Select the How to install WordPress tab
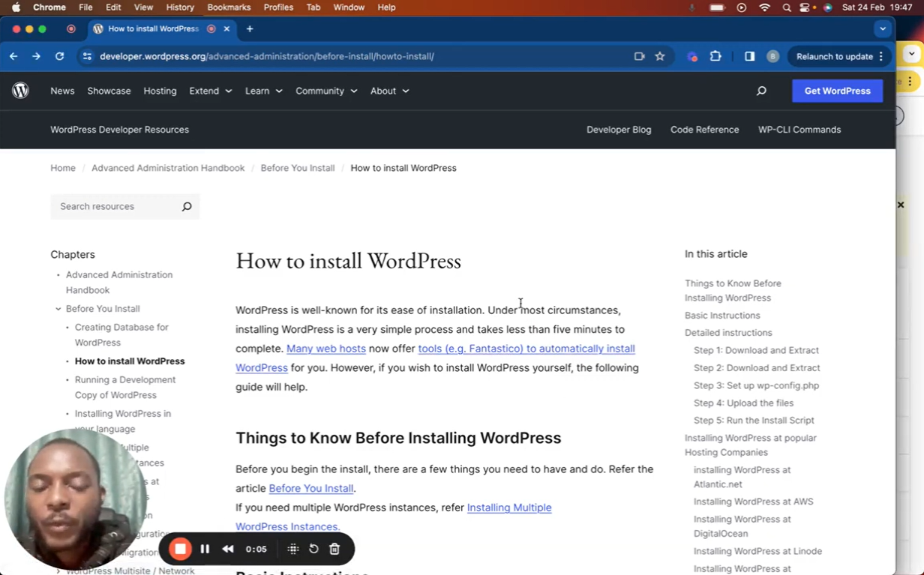This screenshot has width=924, height=575. 154,28
